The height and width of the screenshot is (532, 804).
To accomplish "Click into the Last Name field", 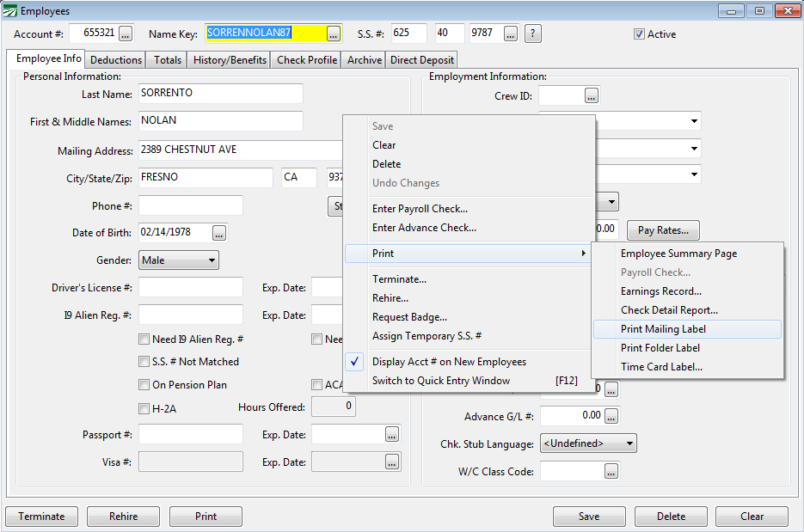I will pos(220,94).
